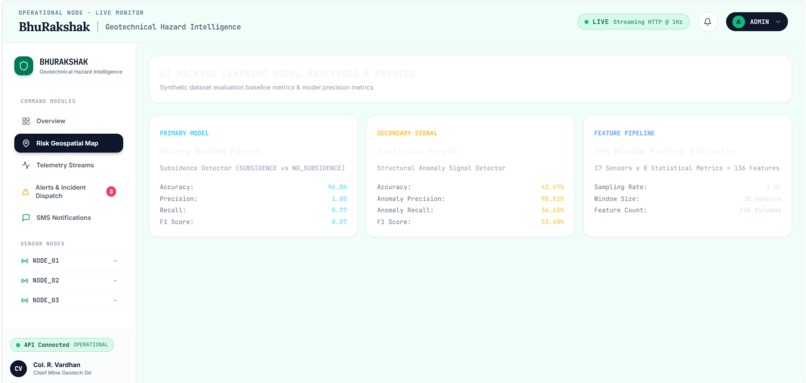
Task: Click '17 Sensors x 8 Statistical Metrics' line
Action: [687, 168]
